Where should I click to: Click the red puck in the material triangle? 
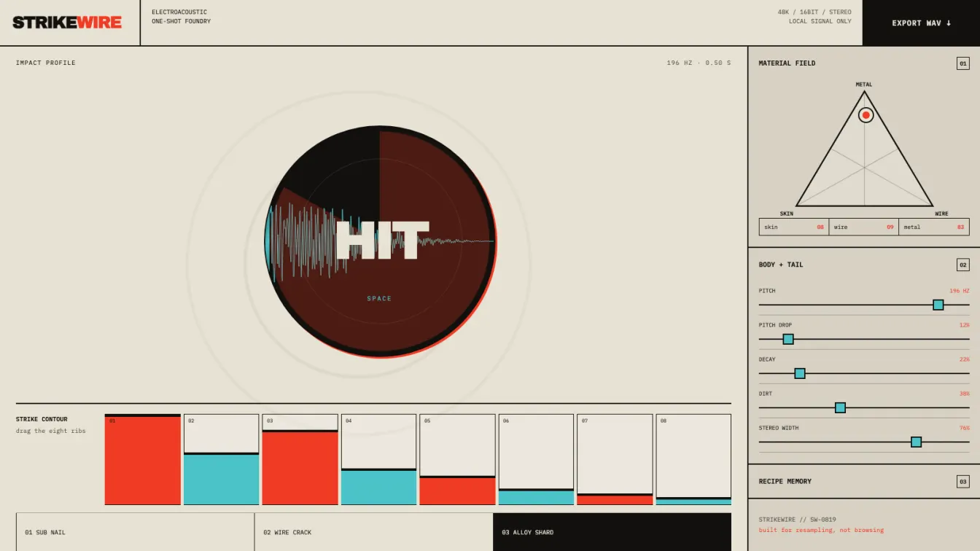866,115
